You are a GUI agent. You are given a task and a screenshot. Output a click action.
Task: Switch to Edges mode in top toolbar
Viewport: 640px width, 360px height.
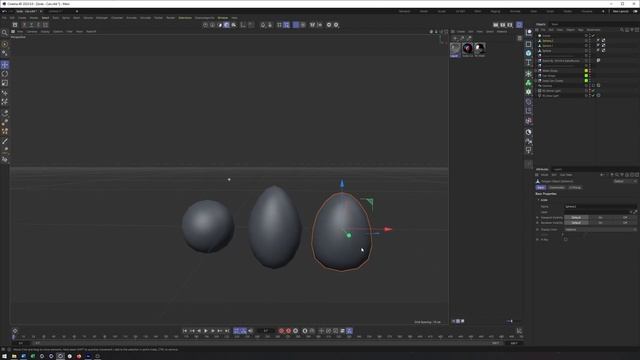tap(212, 25)
